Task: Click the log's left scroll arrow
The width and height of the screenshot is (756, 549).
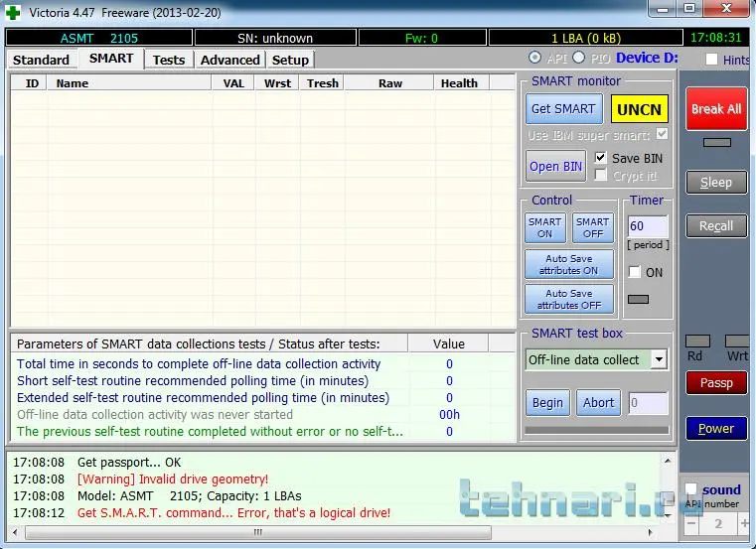Action: coord(15,532)
